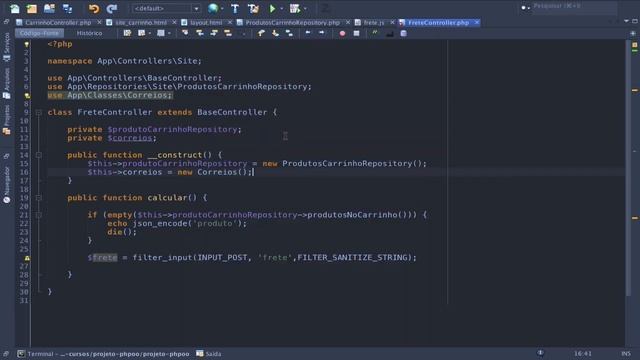The height and width of the screenshot is (360, 640).
Task: Switch to the frete.js tab
Action: point(373,22)
